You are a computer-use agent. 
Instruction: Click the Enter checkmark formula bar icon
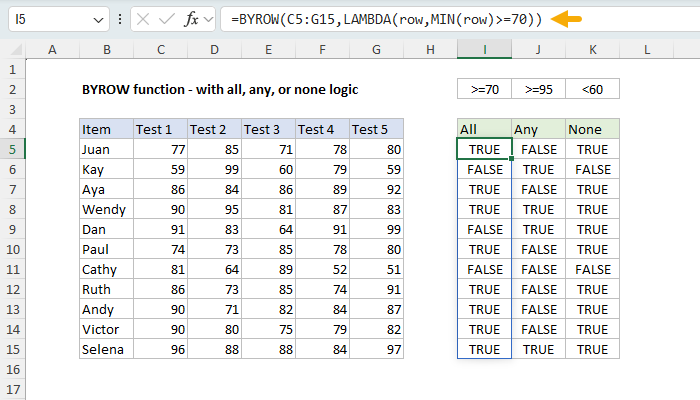click(167, 19)
